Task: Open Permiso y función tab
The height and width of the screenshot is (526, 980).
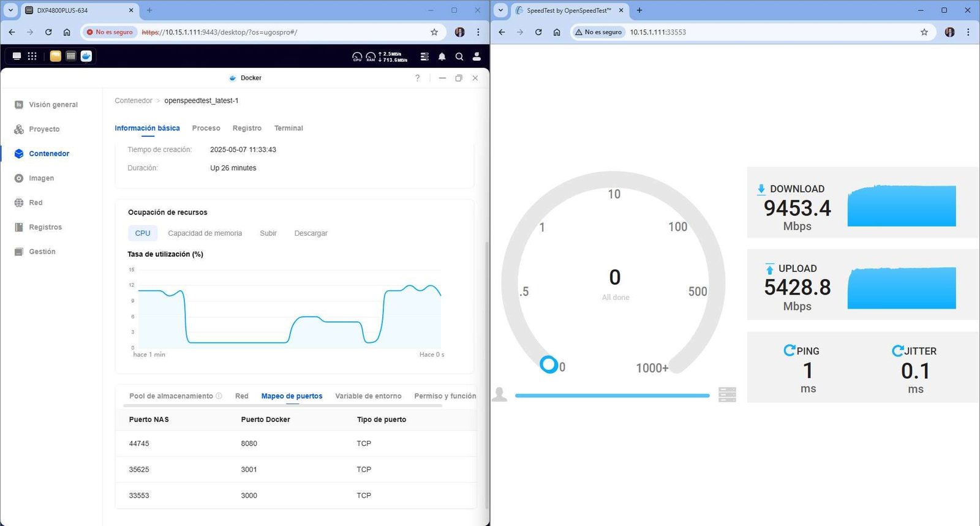Action: pos(445,396)
